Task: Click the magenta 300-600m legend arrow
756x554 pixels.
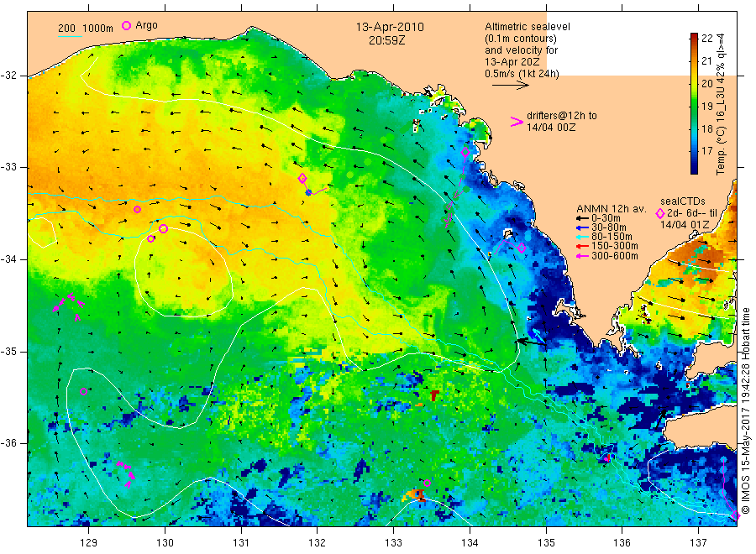Action: [582, 256]
